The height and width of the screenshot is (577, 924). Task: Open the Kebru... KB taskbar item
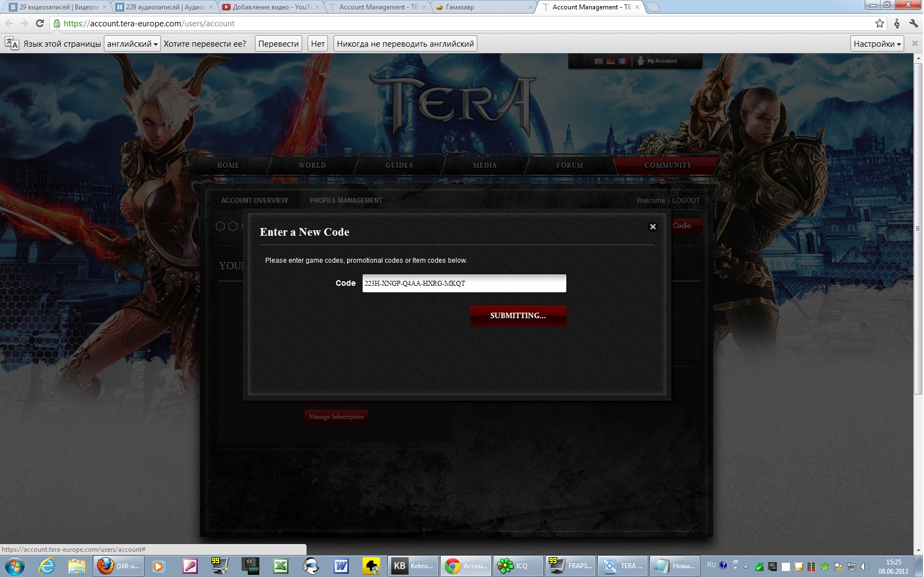tap(413, 566)
